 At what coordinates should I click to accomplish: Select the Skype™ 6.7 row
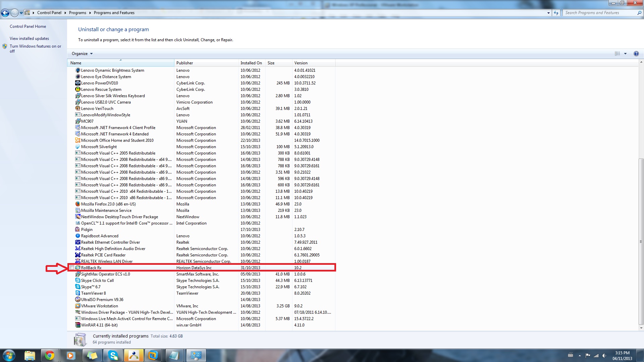pyautogui.click(x=201, y=287)
